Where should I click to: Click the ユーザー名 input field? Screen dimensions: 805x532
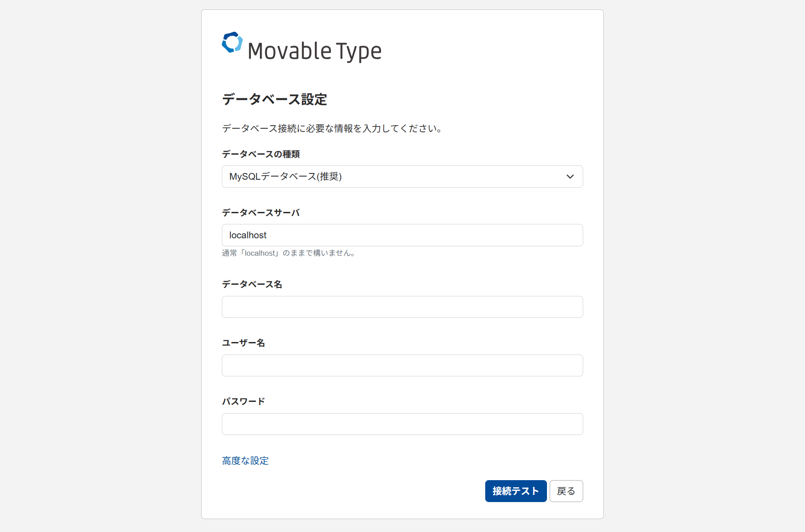(402, 366)
